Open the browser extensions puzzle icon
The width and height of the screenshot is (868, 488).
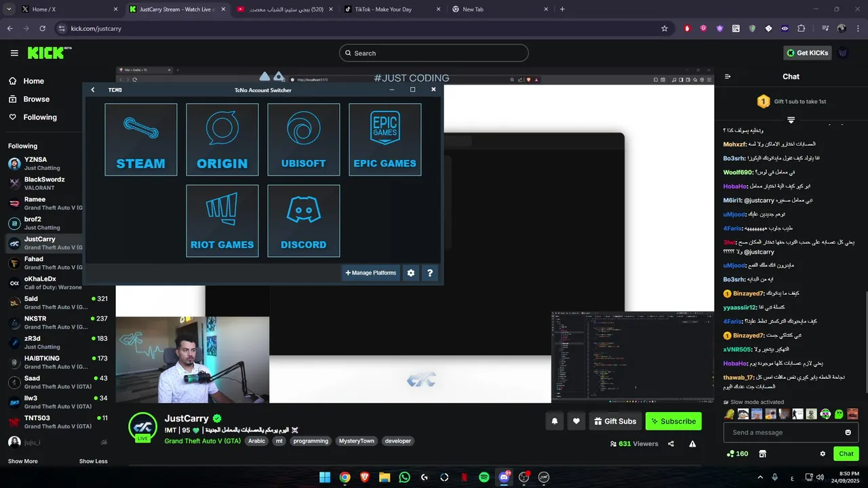click(x=802, y=28)
